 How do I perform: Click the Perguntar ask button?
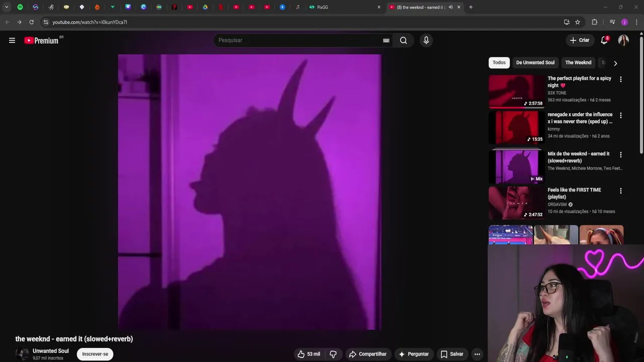click(414, 354)
